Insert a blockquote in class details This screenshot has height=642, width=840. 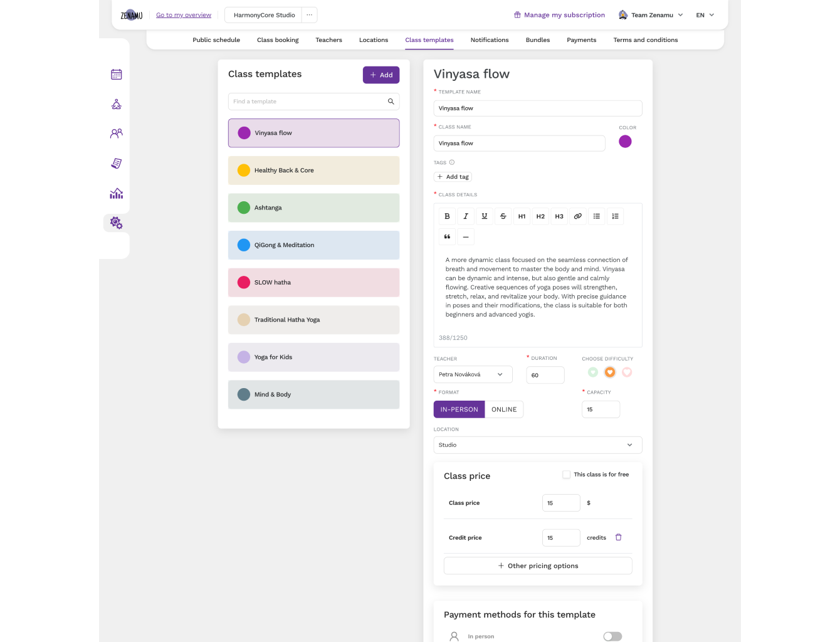(447, 237)
